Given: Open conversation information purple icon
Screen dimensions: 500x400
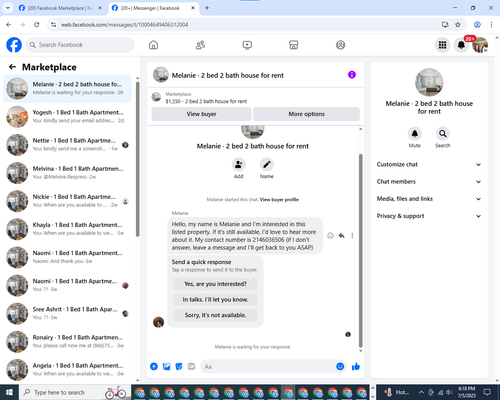Looking at the screenshot, I should [x=352, y=75].
